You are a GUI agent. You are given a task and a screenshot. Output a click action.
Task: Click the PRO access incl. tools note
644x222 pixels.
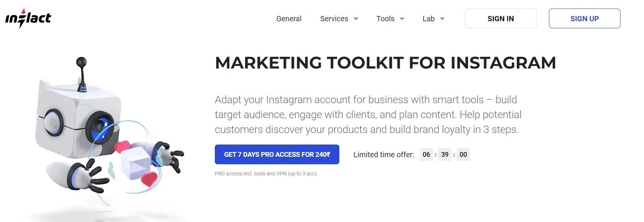click(x=266, y=174)
